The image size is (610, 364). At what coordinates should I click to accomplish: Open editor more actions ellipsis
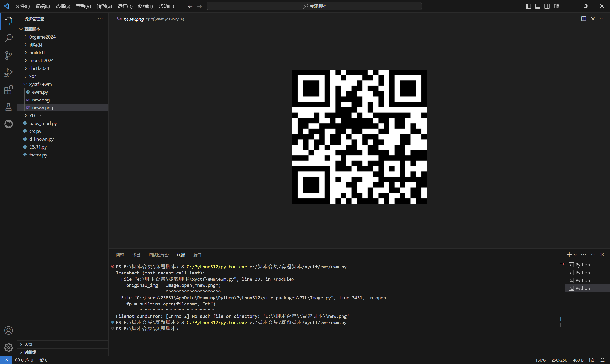tap(602, 19)
